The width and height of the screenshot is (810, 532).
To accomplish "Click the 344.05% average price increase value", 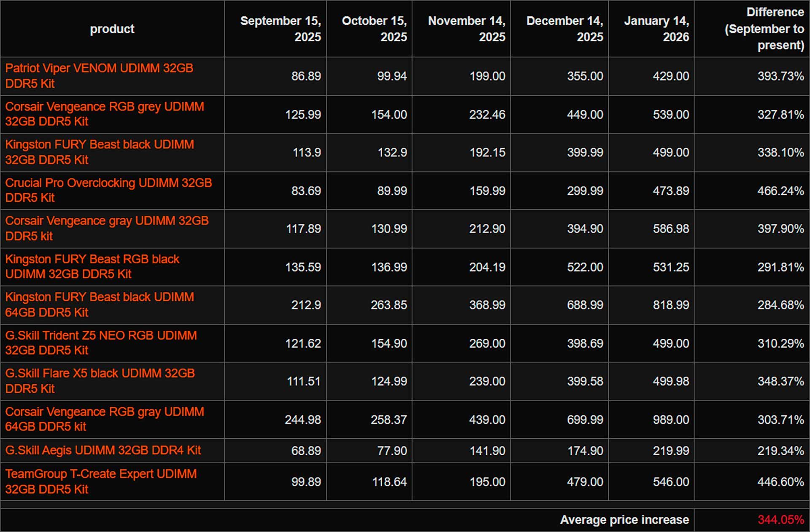I will point(780,520).
